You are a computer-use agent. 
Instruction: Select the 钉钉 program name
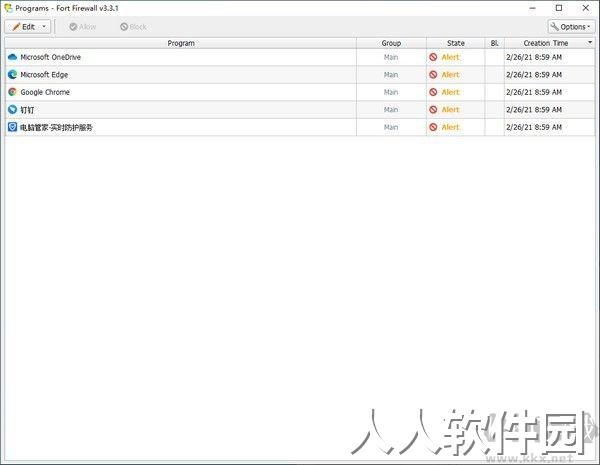27,110
